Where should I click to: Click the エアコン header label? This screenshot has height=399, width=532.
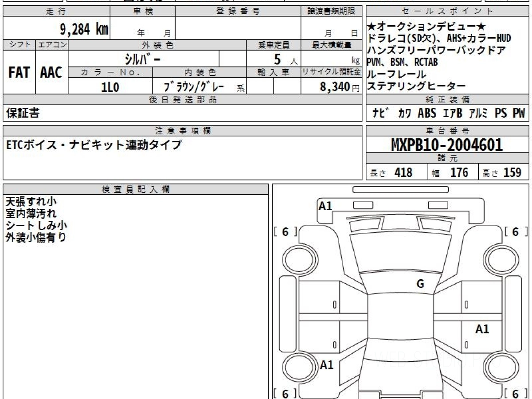tap(52, 45)
